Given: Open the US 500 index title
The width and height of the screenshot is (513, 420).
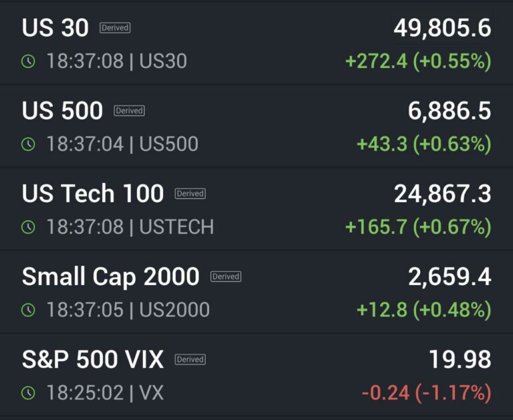Looking at the screenshot, I should (x=62, y=111).
